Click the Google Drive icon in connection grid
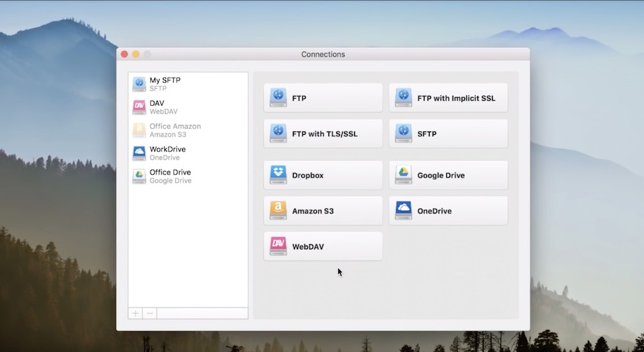 pyautogui.click(x=404, y=175)
